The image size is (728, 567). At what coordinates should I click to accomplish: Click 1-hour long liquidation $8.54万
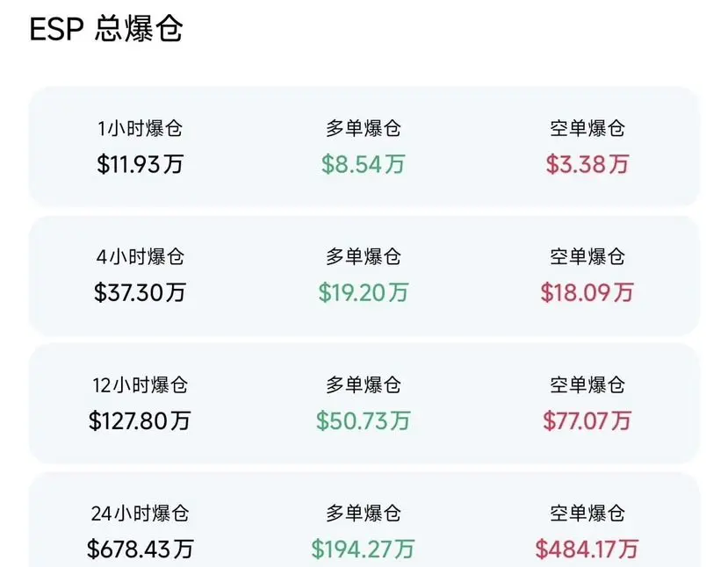coord(364,164)
